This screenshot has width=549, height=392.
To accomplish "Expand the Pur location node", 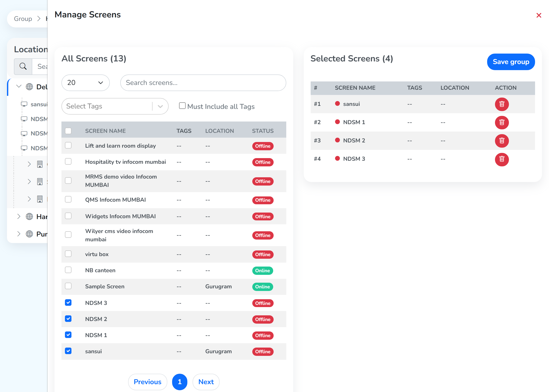I will pyautogui.click(x=19, y=234).
